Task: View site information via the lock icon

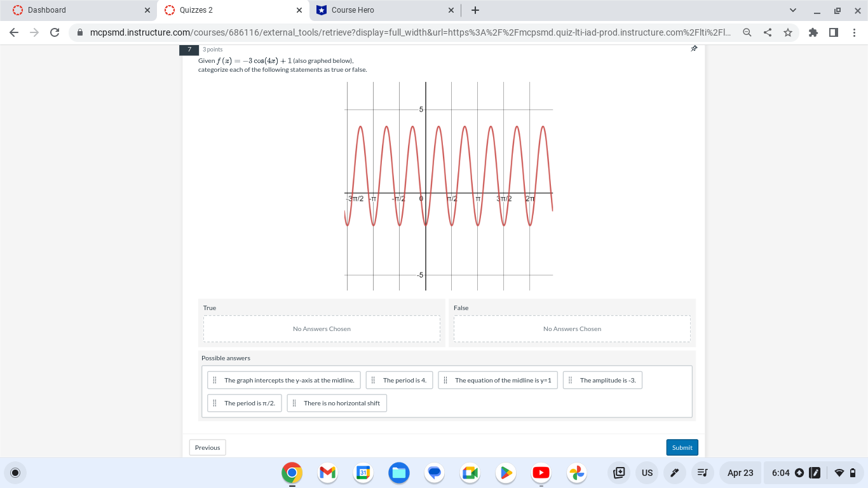Action: tap(80, 32)
